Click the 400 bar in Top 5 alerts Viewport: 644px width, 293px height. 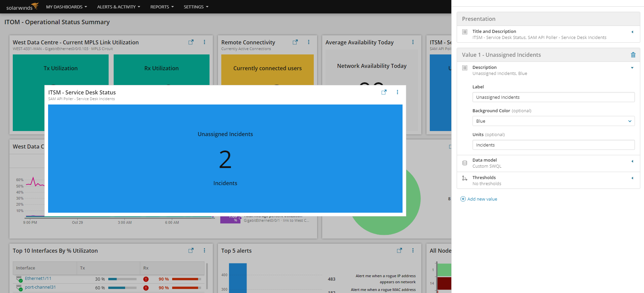[x=238, y=278]
